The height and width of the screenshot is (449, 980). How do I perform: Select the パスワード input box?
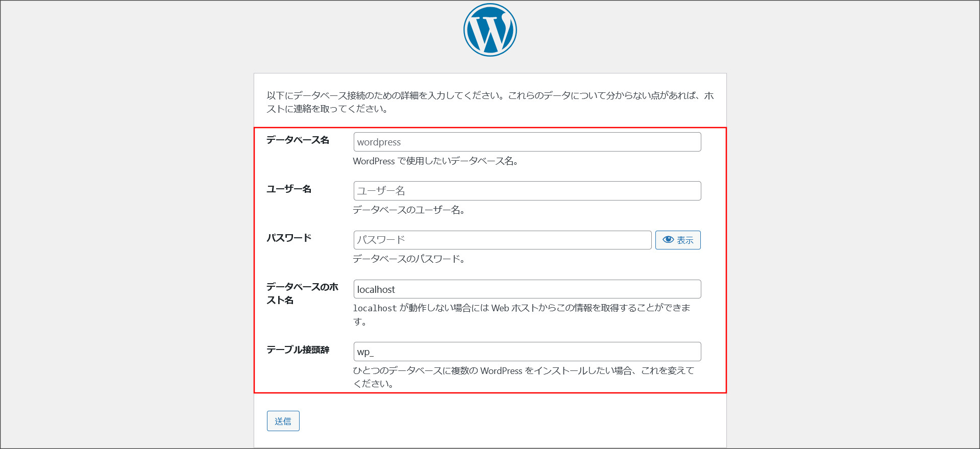tap(502, 240)
